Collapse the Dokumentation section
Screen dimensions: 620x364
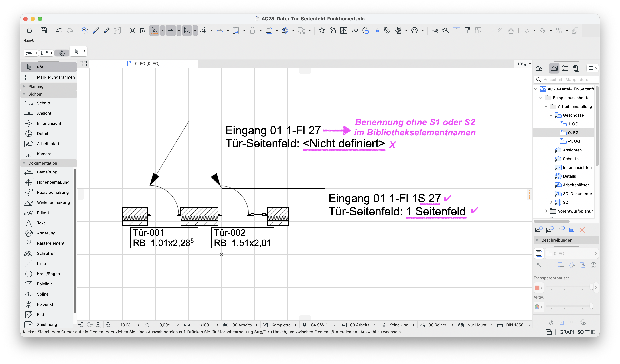tap(24, 163)
